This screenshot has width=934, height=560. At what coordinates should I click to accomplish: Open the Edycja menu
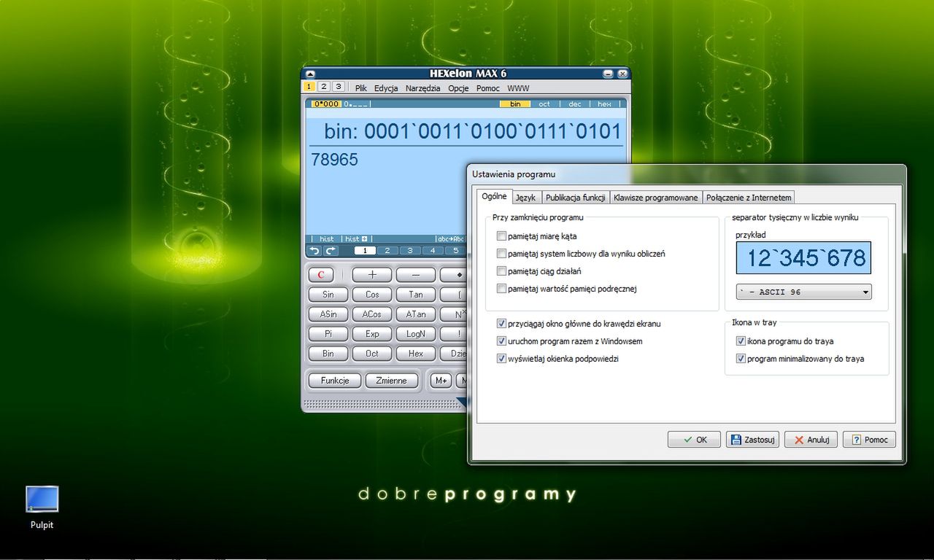386,88
